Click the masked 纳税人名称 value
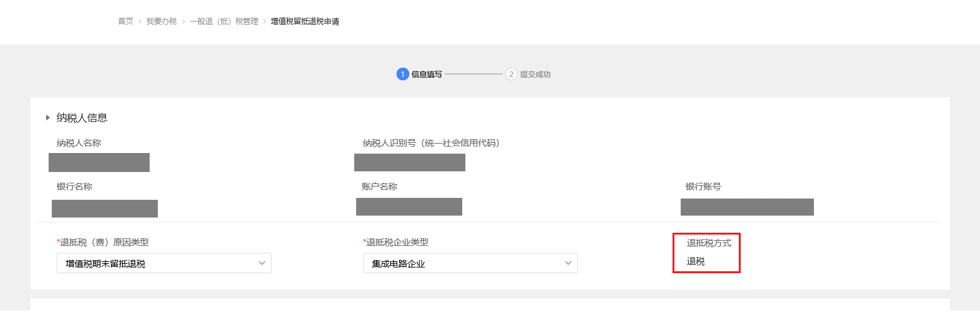Viewport: 980px width, 325px height. coord(99,162)
